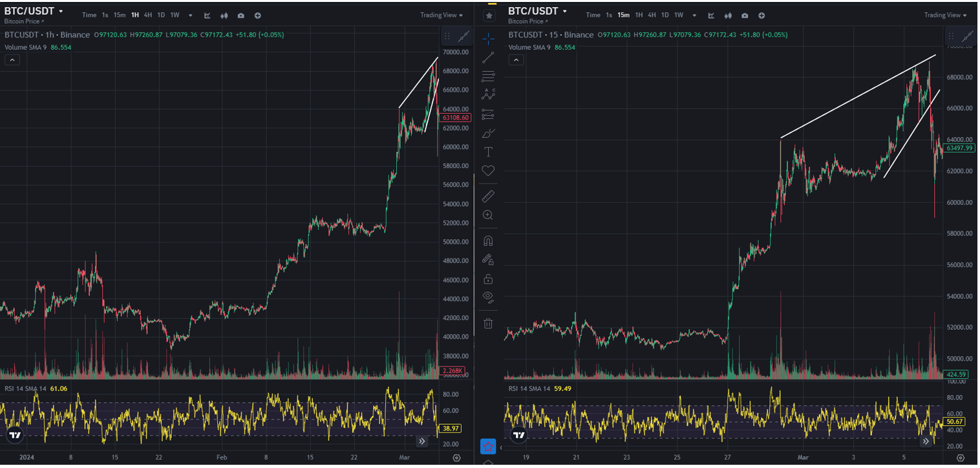Click the left chart's floating line tool icon
The height and width of the screenshot is (468, 980).
(463, 37)
